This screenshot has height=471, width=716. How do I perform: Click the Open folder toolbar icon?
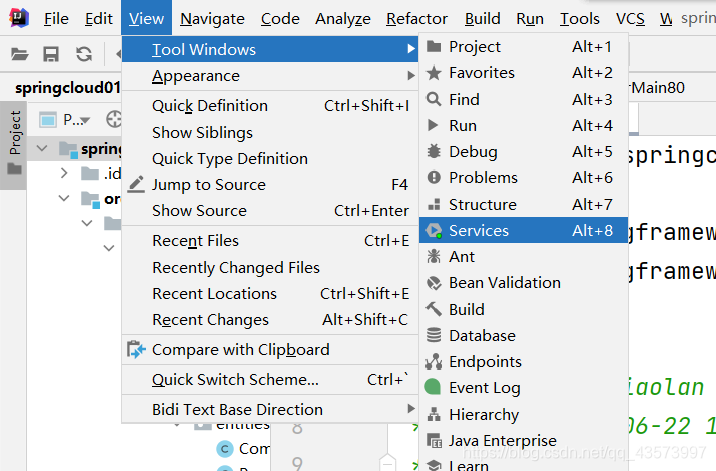(19, 54)
